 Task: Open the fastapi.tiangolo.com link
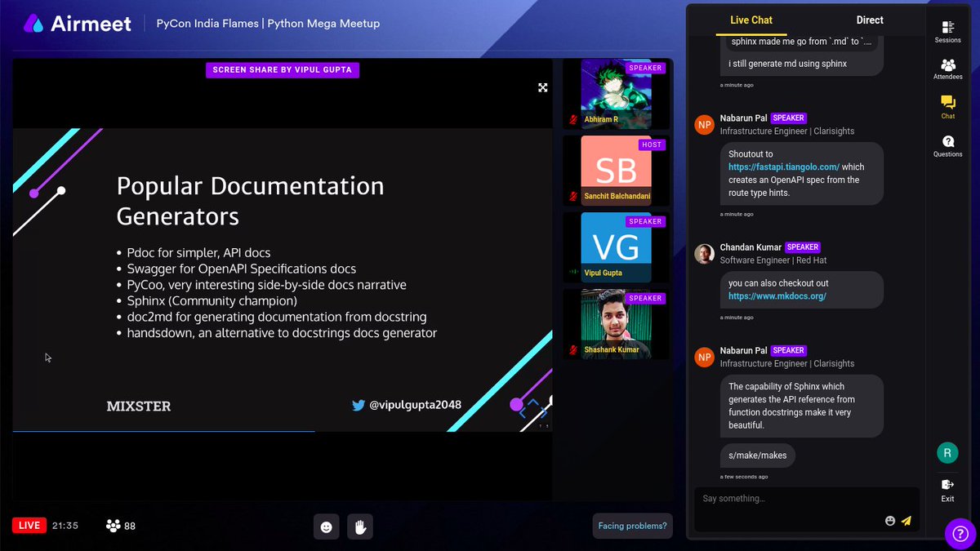(784, 167)
